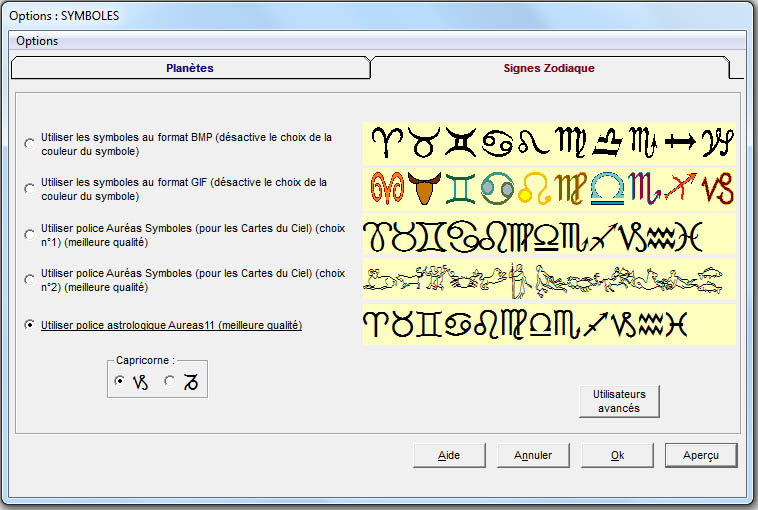The image size is (758, 510).
Task: Click the Capricorn glyph in BMP row
Action: pos(718,143)
